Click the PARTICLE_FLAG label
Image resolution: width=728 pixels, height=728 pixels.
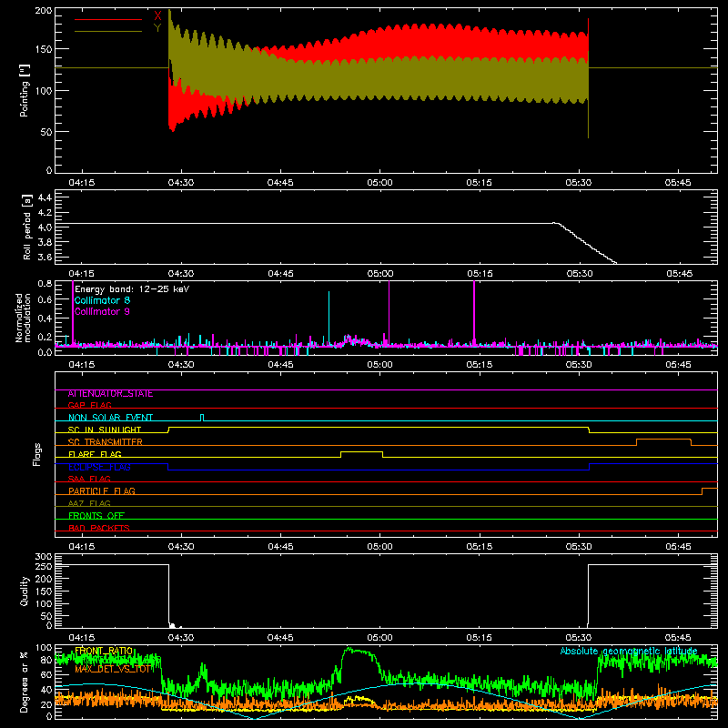point(102,491)
